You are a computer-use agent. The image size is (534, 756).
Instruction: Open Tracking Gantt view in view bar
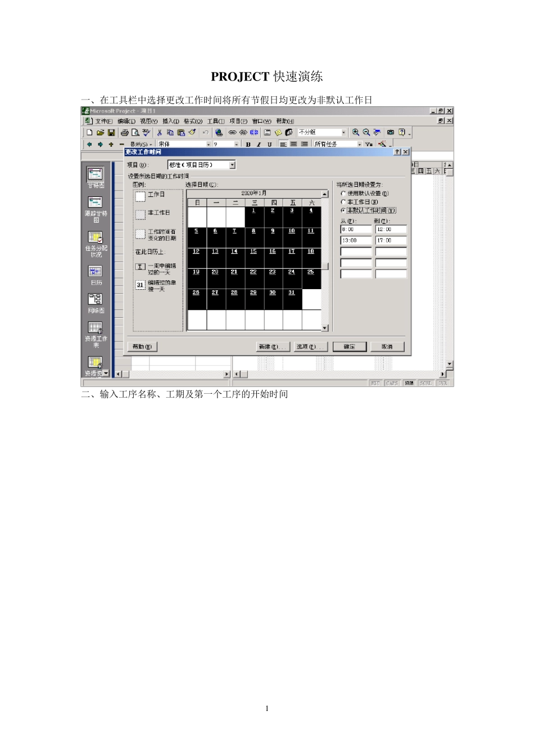96,209
